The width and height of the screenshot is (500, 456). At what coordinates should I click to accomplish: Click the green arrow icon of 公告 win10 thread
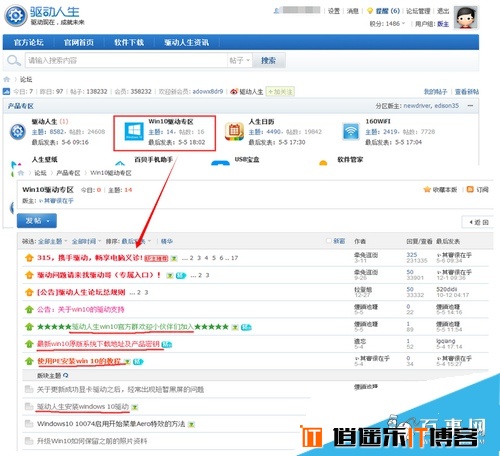(x=29, y=310)
